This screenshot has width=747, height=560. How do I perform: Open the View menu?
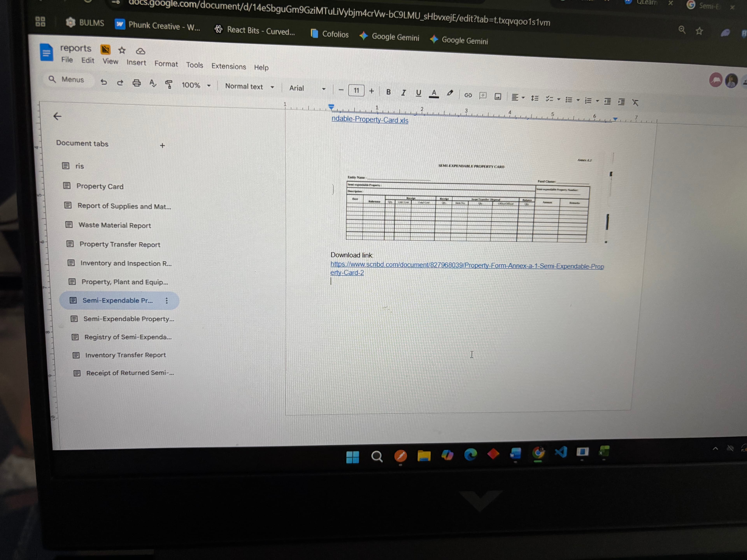click(x=110, y=61)
